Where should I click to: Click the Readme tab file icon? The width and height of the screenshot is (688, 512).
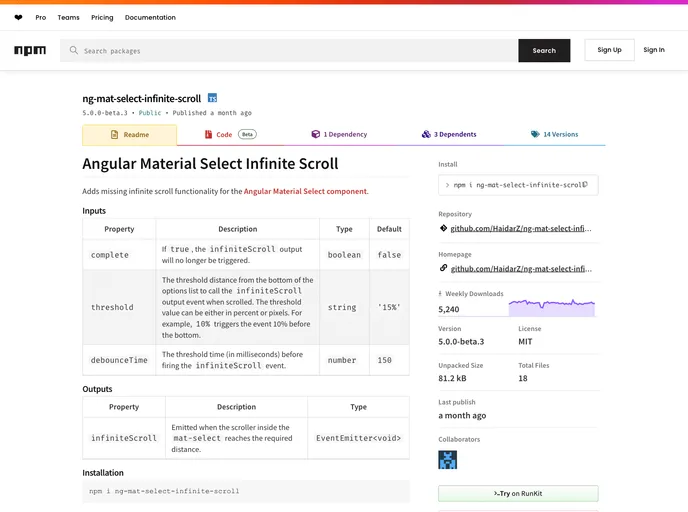pos(115,135)
